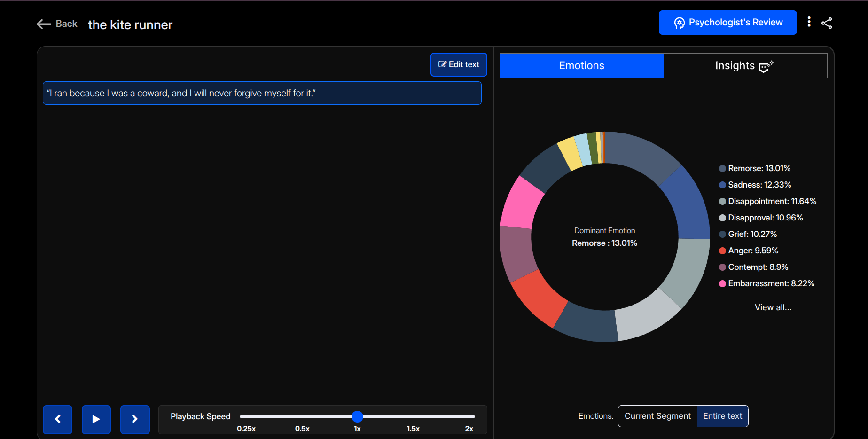Click the playback speed slider handle
868x439 pixels.
point(357,416)
